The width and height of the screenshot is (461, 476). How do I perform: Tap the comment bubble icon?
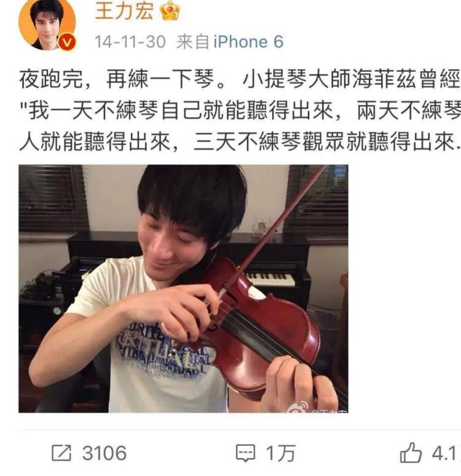click(x=245, y=453)
